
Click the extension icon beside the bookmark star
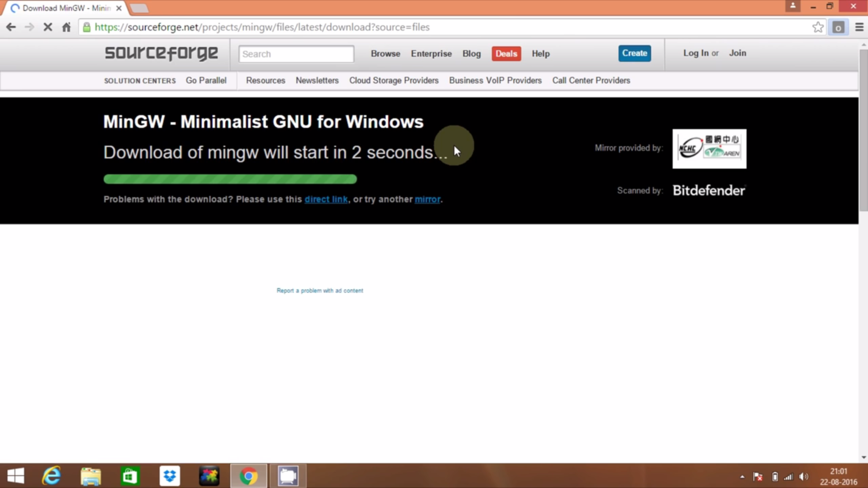[838, 27]
